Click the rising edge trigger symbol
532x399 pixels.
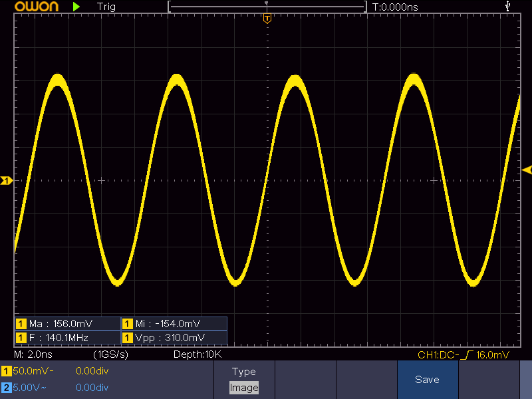point(467,355)
